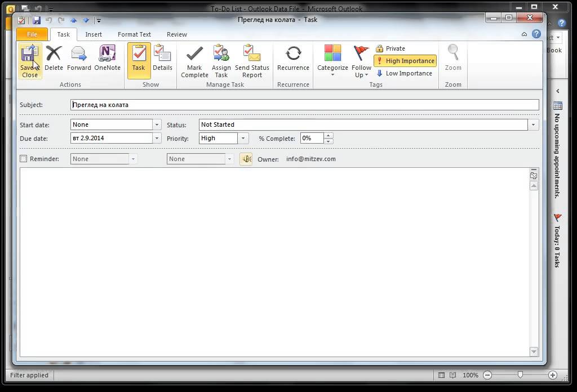This screenshot has height=392, width=577.
Task: Open the Reminder time dropdown
Action: pos(229,159)
